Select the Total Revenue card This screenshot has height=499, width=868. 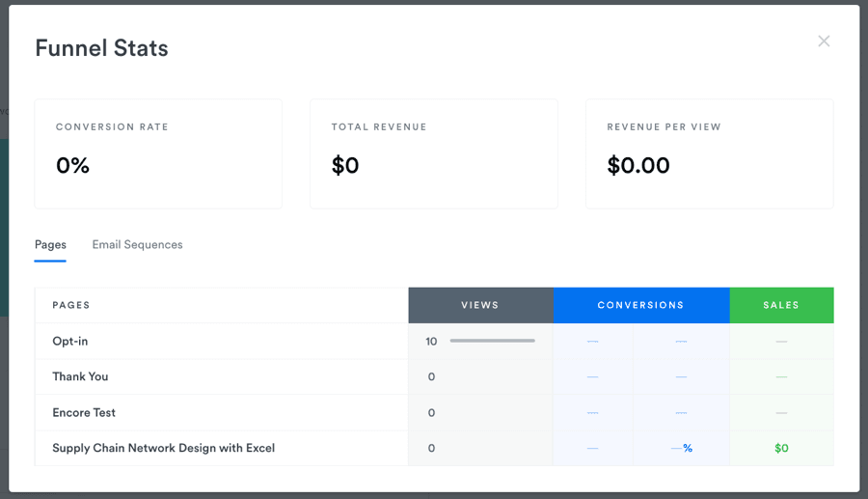[x=433, y=153]
